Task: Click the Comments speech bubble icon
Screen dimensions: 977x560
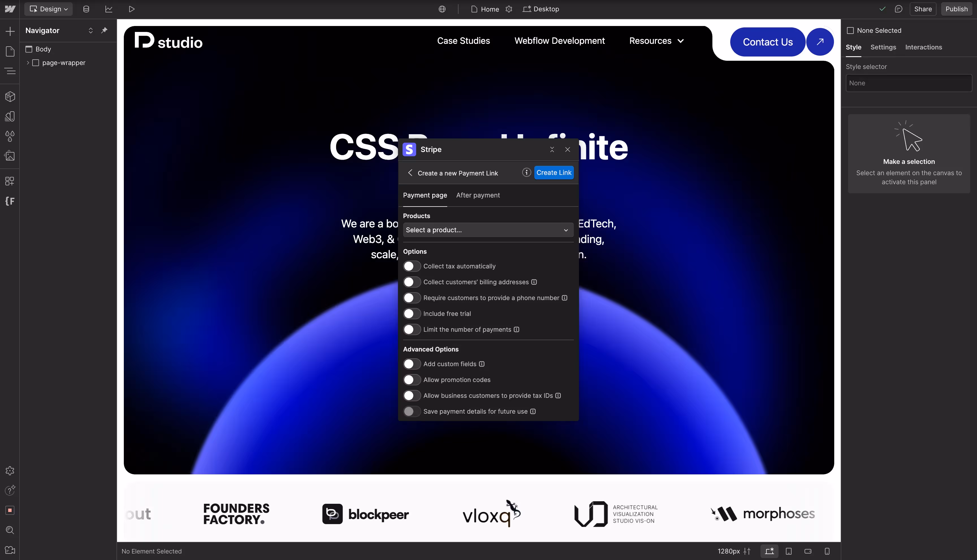Action: pos(898,9)
